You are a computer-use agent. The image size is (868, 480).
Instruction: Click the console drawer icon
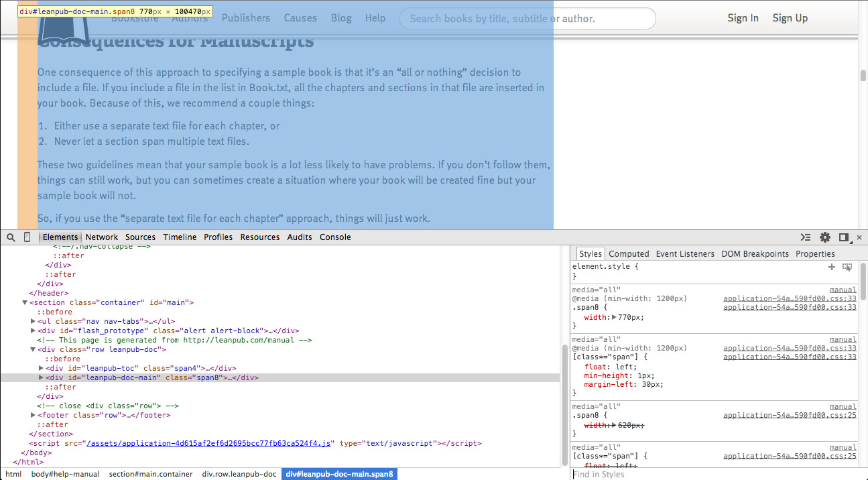pyautogui.click(x=805, y=237)
